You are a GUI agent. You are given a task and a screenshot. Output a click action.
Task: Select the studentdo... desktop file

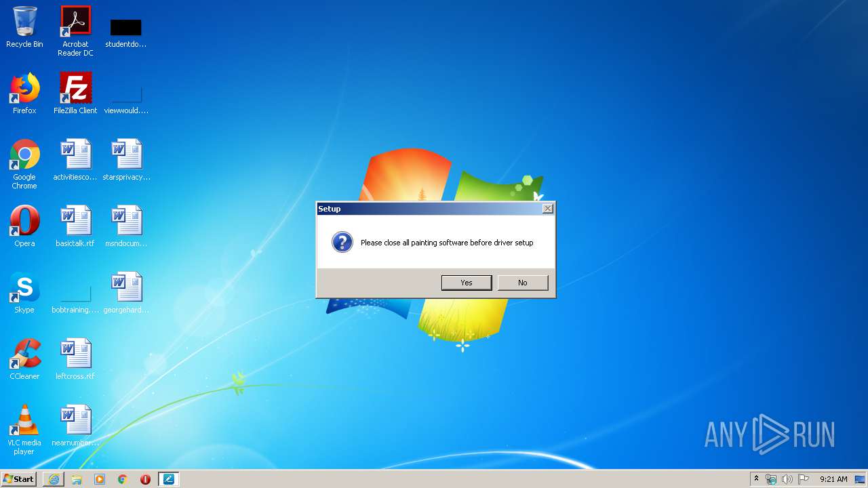[x=126, y=33]
